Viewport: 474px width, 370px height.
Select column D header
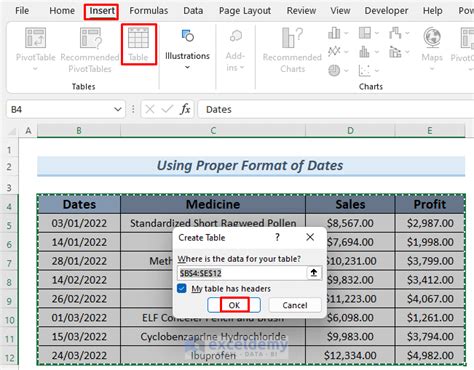pyautogui.click(x=350, y=131)
